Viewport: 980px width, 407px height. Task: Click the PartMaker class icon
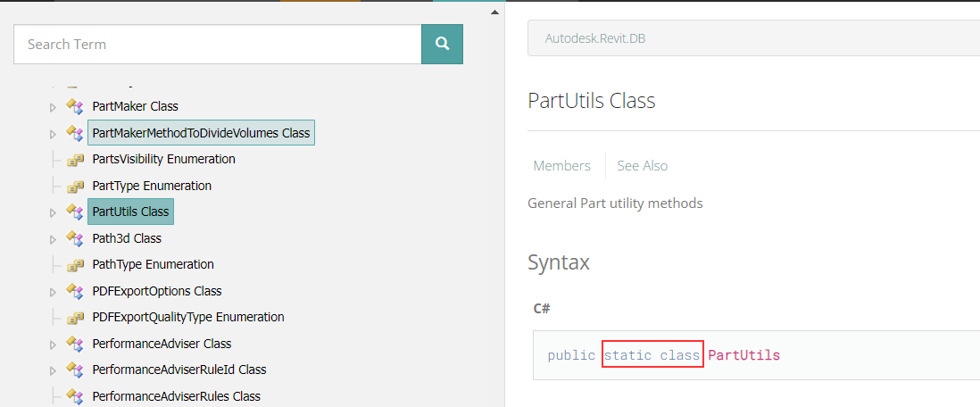coord(75,106)
